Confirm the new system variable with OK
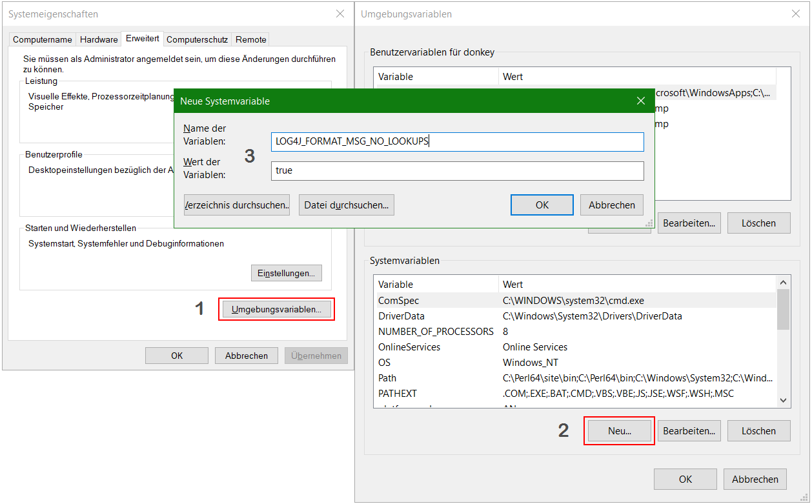The height and width of the screenshot is (504, 812). pos(542,205)
